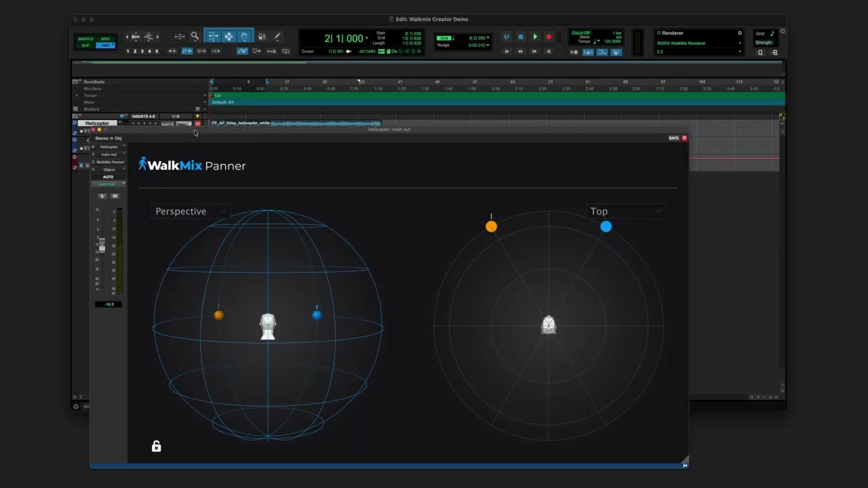The height and width of the screenshot is (488, 868).
Task: Enable Spot edit mode
Action: coord(105,39)
